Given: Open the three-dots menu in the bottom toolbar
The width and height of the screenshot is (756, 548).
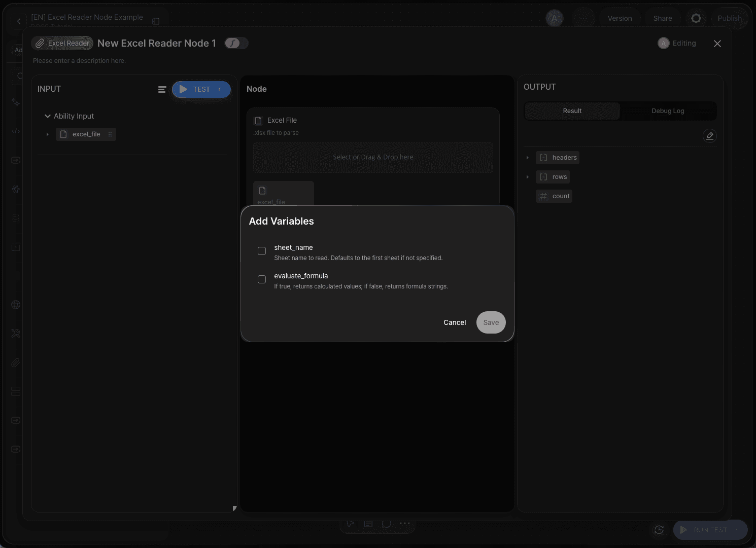Looking at the screenshot, I should 405,524.
